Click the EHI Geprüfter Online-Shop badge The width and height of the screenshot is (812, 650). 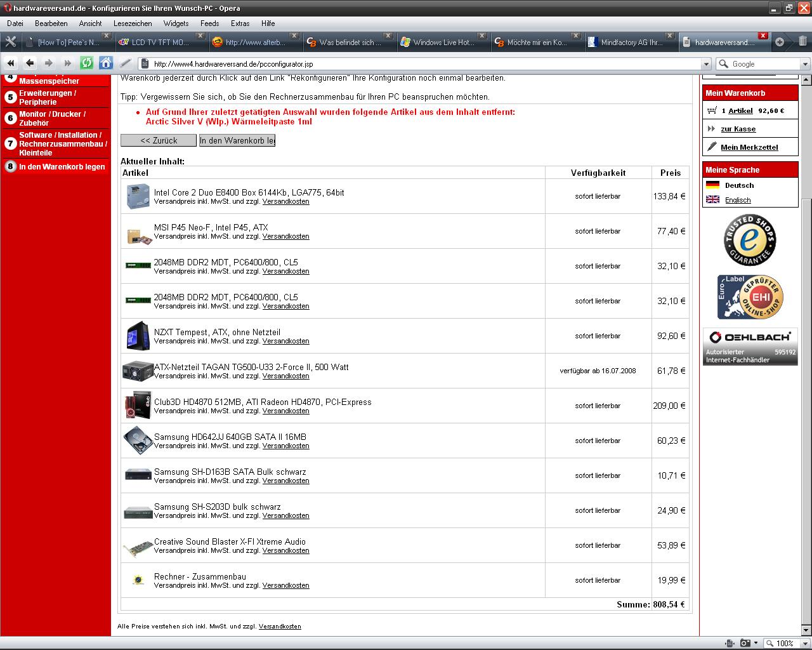coord(750,297)
